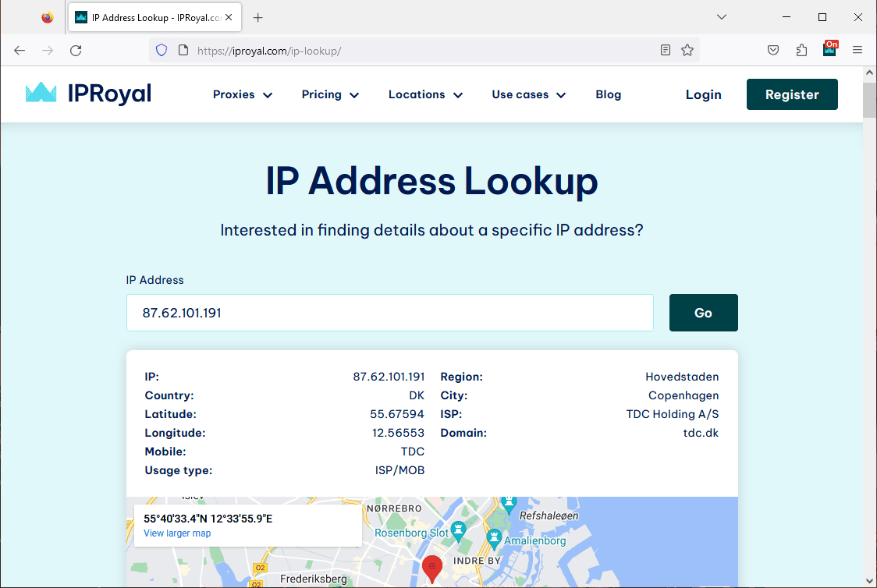Reload the current page
The image size is (877, 588).
pyautogui.click(x=76, y=51)
